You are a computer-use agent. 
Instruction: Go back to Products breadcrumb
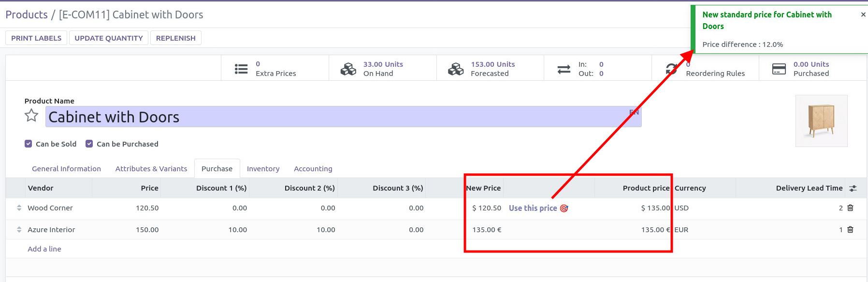[27, 15]
